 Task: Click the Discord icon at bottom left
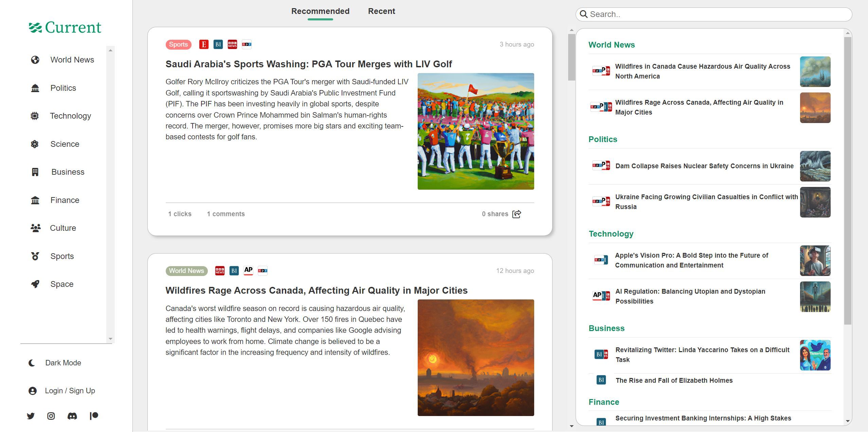(72, 416)
